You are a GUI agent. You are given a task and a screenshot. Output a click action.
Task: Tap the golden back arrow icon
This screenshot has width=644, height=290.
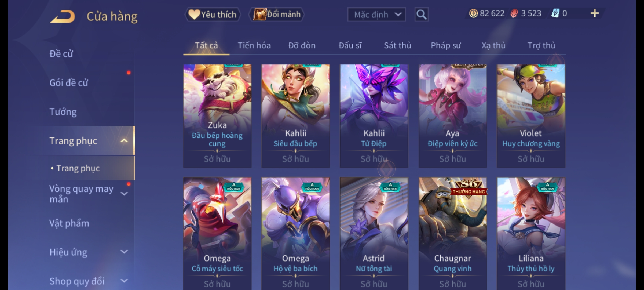[63, 16]
